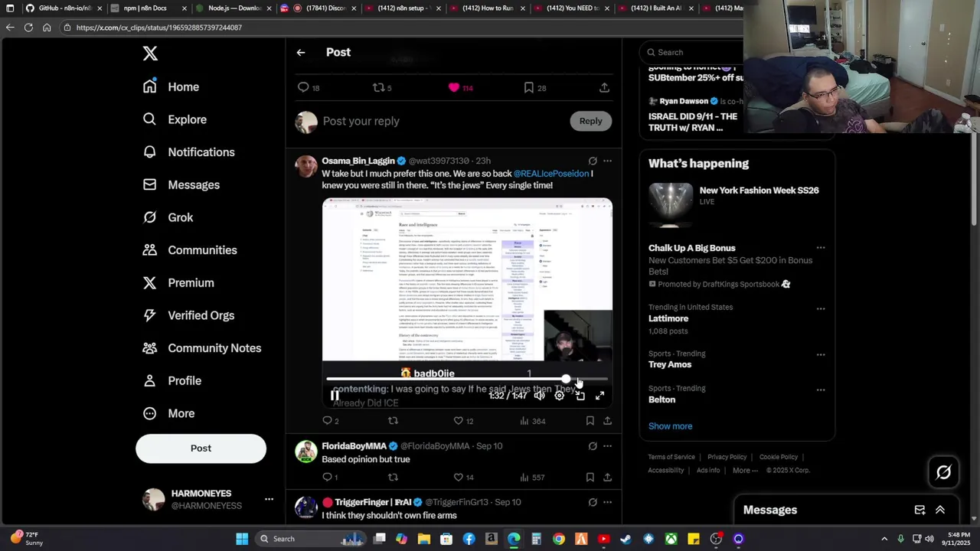This screenshot has width=980, height=551.
Task: Open Community Notes page
Action: click(201, 348)
